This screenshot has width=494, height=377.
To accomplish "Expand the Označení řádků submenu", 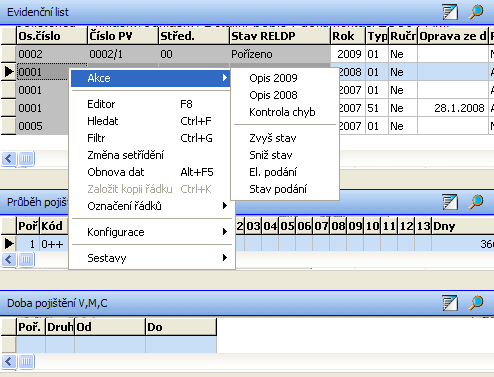I will (x=151, y=206).
